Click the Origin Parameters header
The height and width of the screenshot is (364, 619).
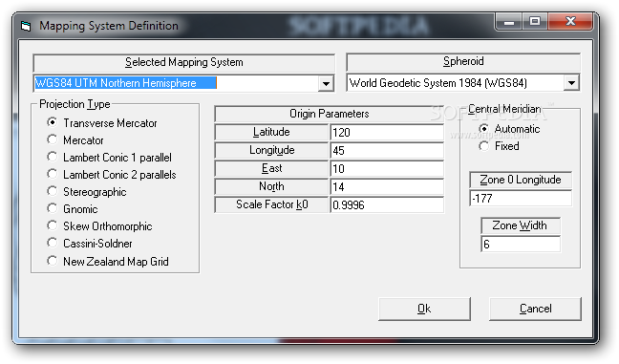pyautogui.click(x=330, y=114)
